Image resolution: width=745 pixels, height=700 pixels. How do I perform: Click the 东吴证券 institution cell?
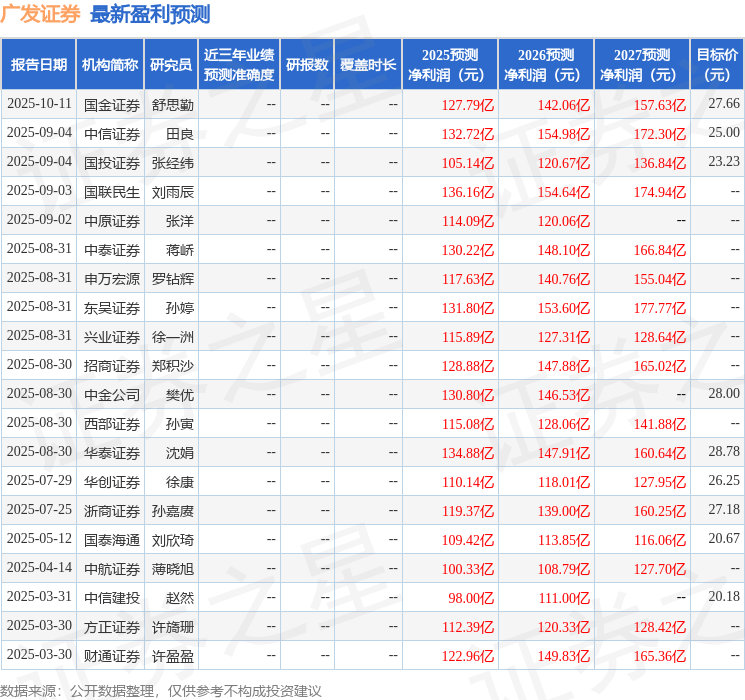click(112, 308)
